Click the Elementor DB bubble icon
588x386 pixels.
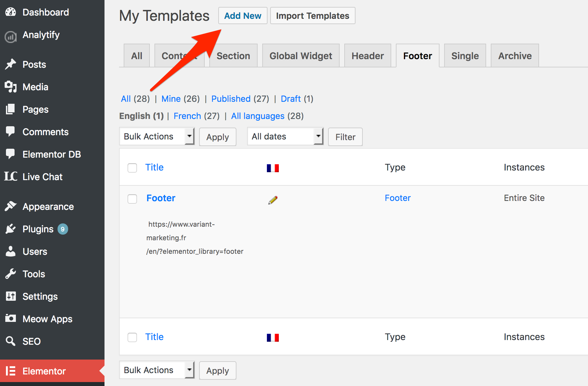(x=11, y=154)
